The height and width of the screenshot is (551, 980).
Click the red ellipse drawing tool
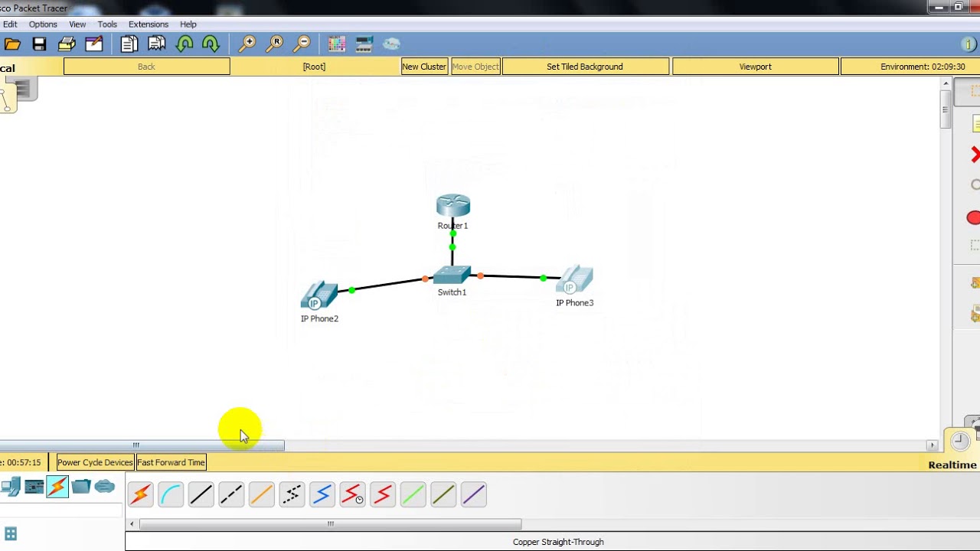pyautogui.click(x=974, y=218)
